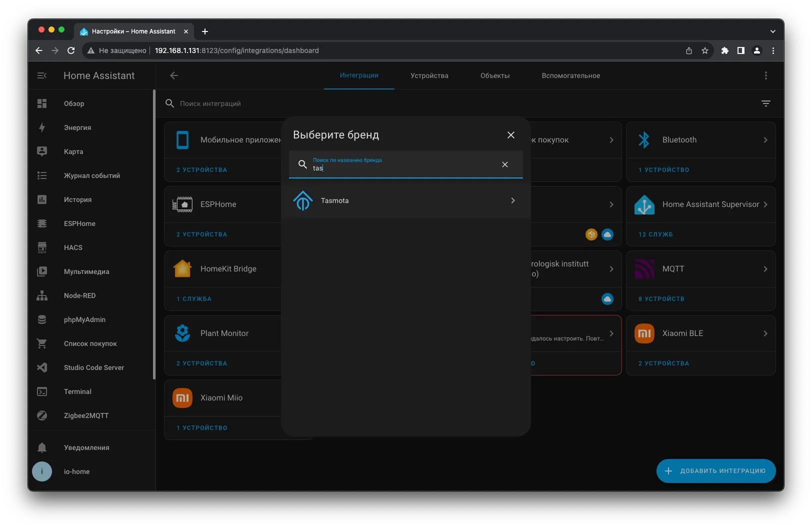Open the HACS store icon
Image resolution: width=812 pixels, height=528 pixels.
click(42, 247)
